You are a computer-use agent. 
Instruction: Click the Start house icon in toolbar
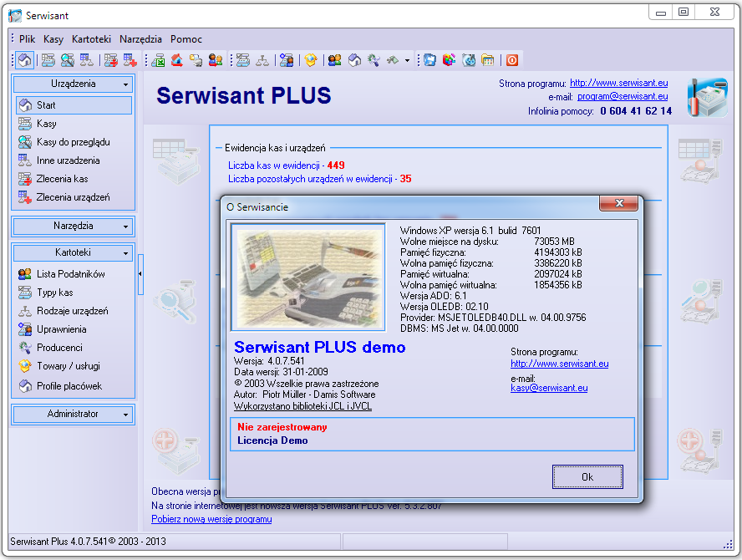(24, 60)
